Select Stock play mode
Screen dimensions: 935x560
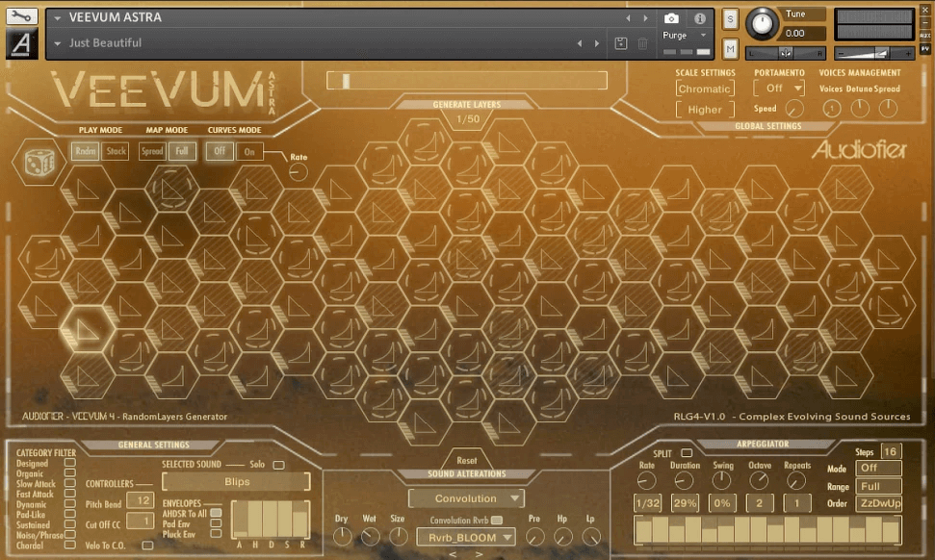tap(116, 151)
